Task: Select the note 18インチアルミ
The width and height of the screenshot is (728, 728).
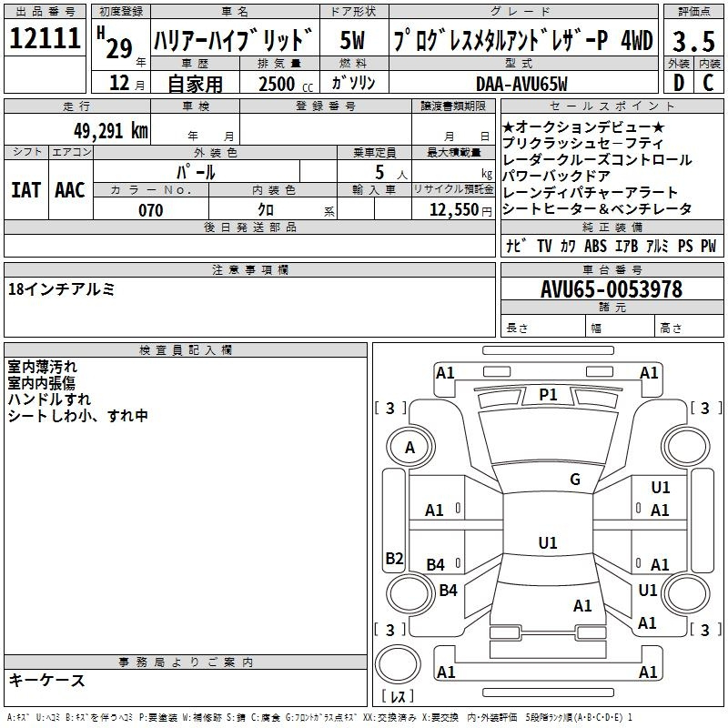Action: (x=61, y=288)
